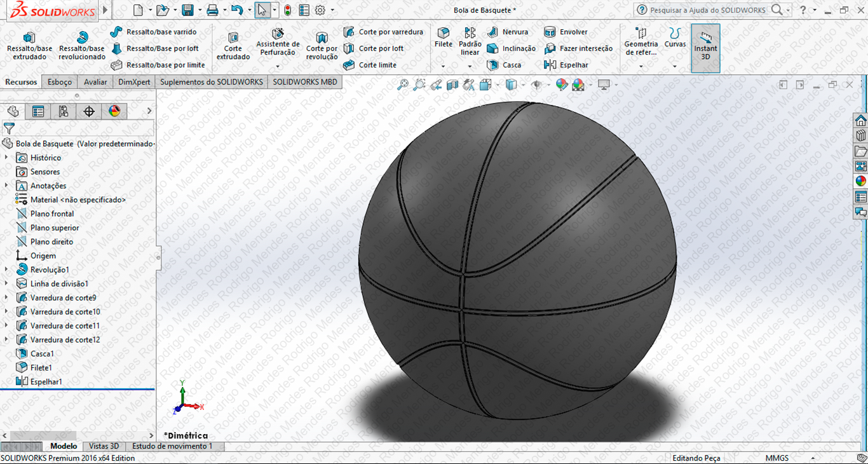
Task: Expand Varredura de corte9 node
Action: coord(6,297)
